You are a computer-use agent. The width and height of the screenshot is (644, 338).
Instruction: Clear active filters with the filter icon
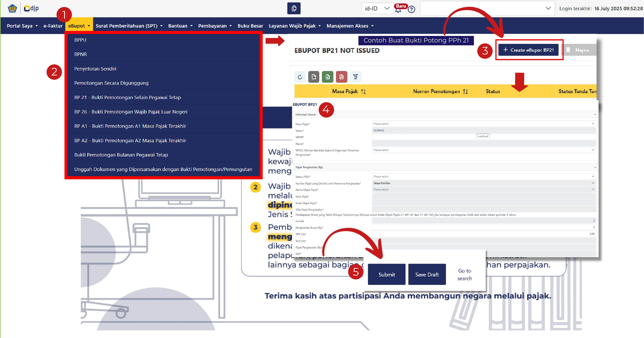pos(355,77)
